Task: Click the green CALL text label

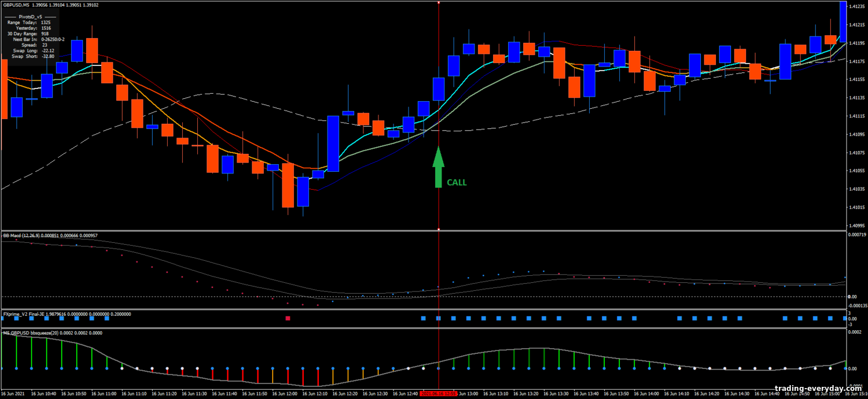Action: tap(456, 183)
